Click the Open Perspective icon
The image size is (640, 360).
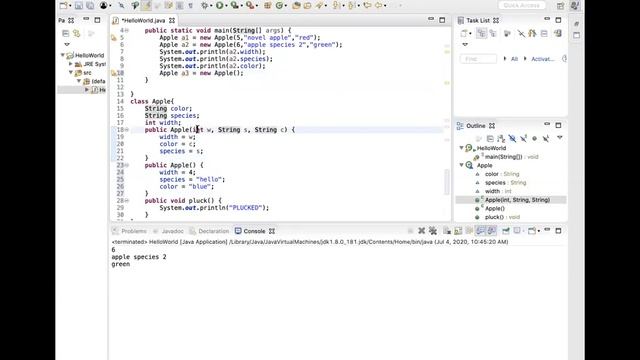tap(561, 5)
